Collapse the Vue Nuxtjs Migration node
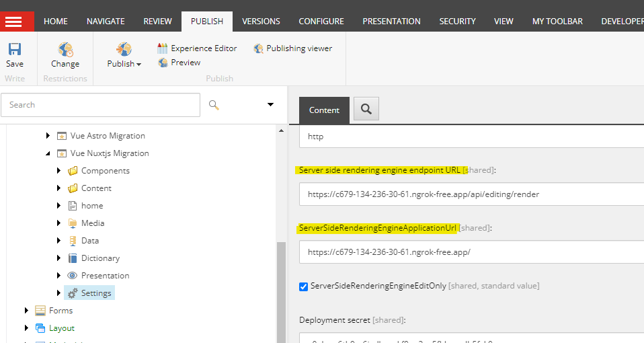The width and height of the screenshot is (644, 343). click(x=48, y=153)
